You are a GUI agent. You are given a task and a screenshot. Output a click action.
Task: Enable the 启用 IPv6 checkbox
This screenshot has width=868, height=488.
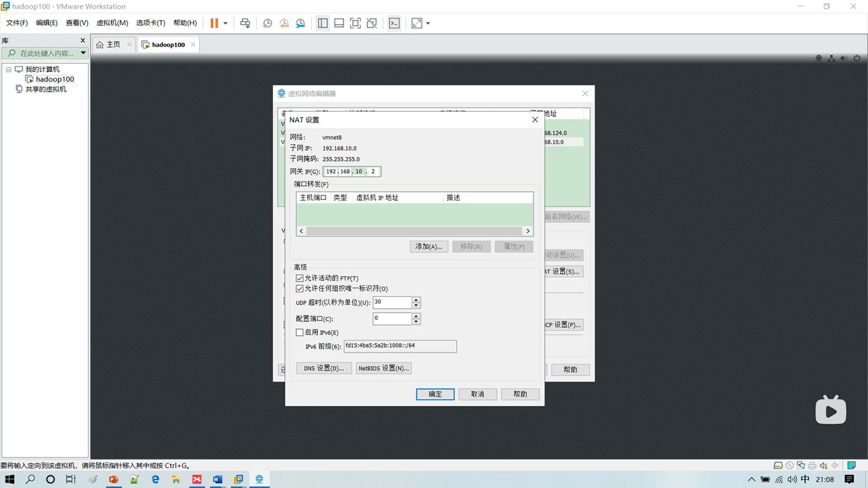pyautogui.click(x=299, y=332)
